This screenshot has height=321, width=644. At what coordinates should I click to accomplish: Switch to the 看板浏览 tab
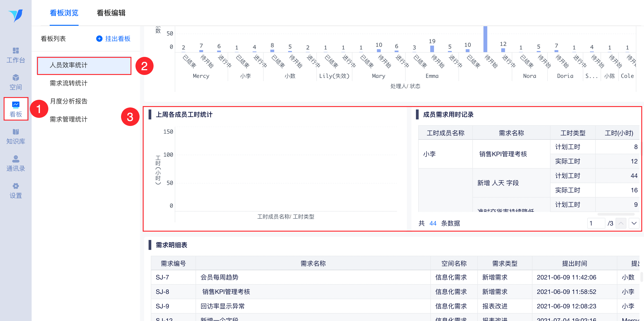64,13
